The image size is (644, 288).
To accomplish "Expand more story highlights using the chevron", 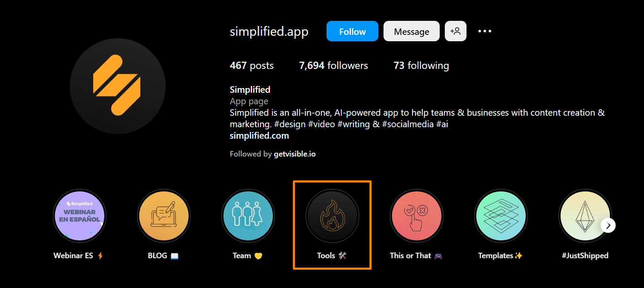I will tap(608, 225).
